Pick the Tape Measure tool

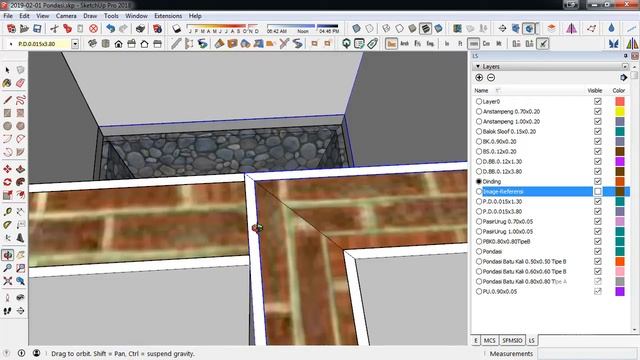(7, 211)
